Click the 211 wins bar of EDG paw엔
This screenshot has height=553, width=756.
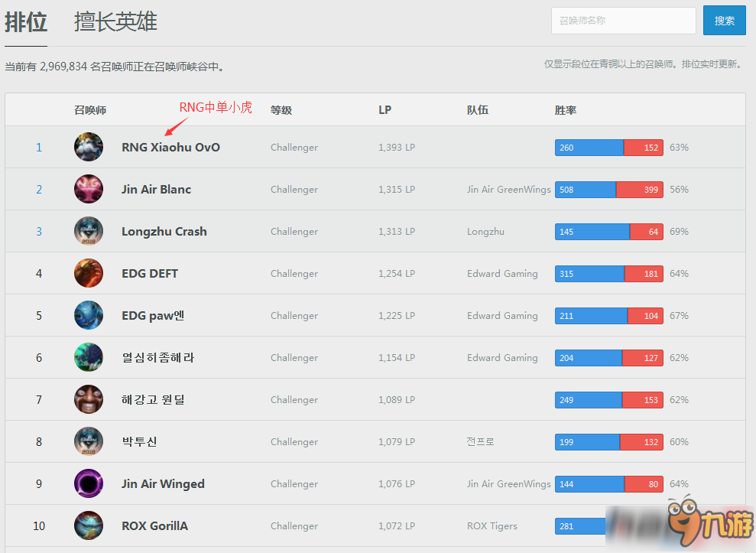point(591,316)
